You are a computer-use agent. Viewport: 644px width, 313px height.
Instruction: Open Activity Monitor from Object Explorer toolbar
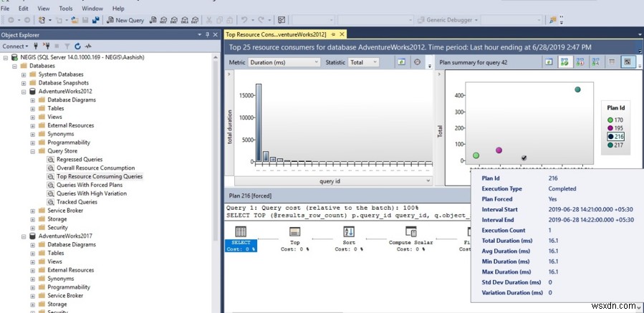(x=88, y=47)
